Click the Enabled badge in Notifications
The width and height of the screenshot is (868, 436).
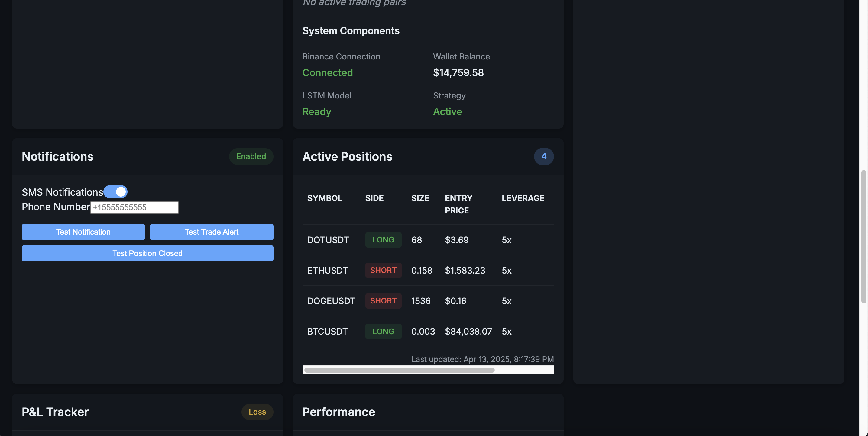[x=251, y=157]
